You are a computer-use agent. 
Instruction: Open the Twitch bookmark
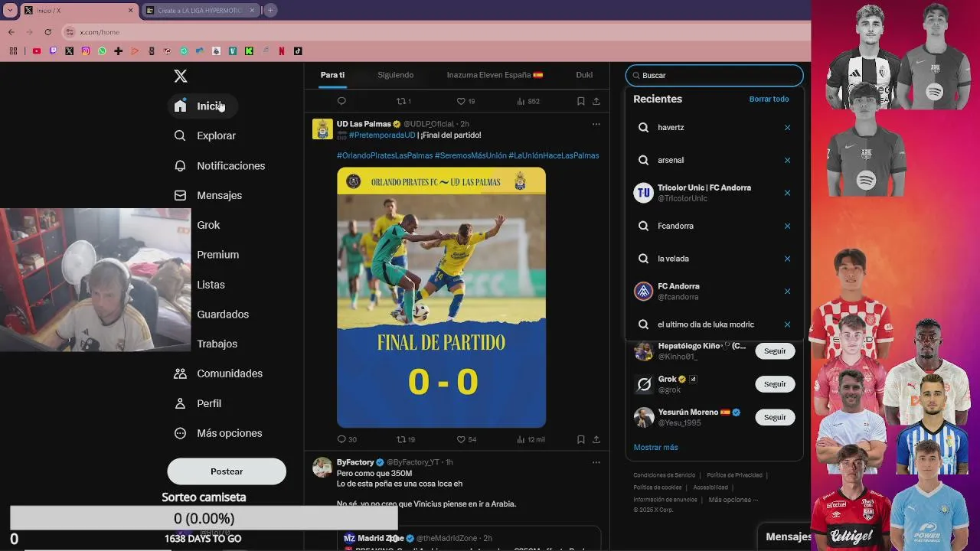click(53, 51)
